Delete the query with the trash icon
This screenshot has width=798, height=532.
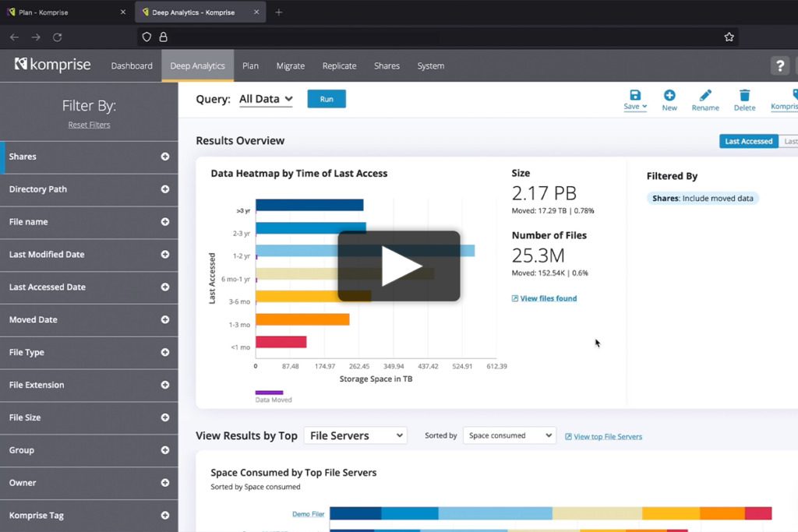[x=744, y=97]
